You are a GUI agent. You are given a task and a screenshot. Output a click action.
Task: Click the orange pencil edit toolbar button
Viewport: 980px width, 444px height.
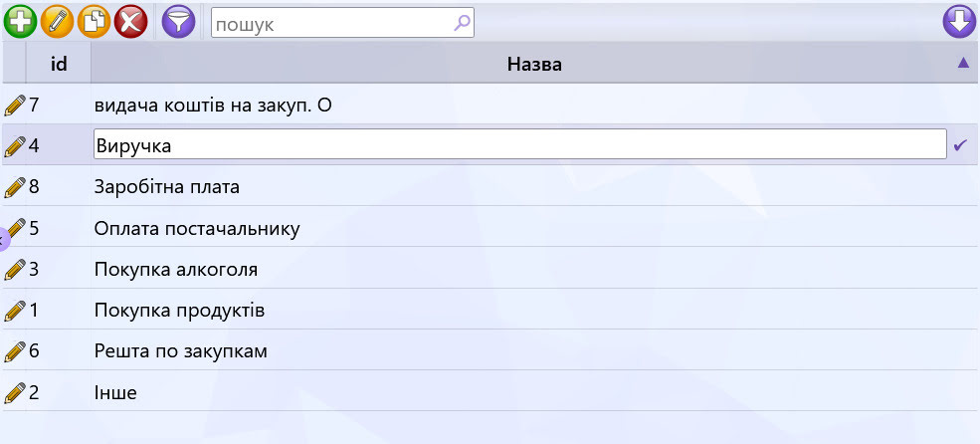[57, 23]
